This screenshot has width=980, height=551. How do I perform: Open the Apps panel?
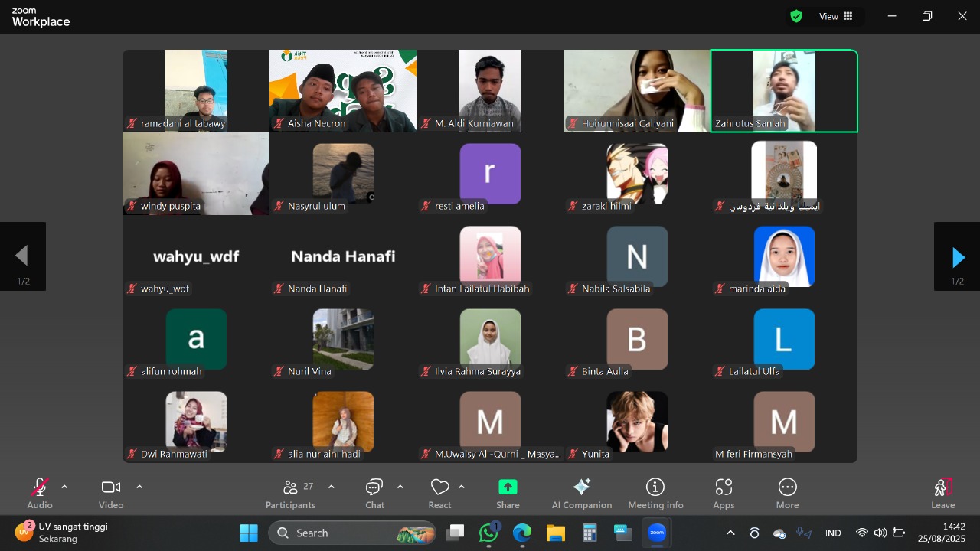pyautogui.click(x=724, y=494)
